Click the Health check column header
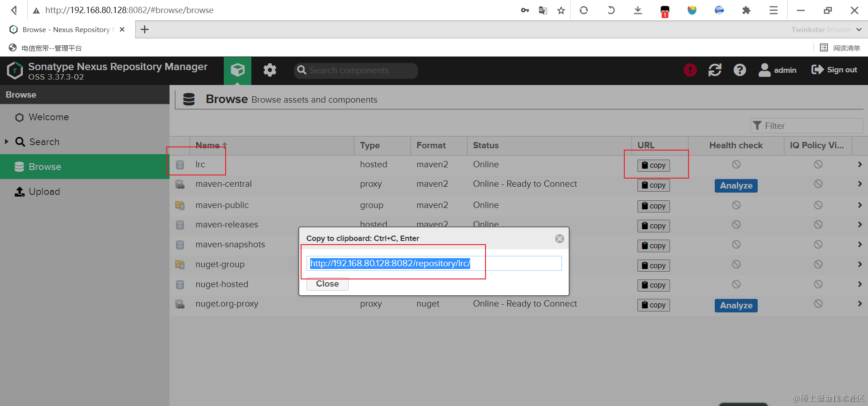The width and height of the screenshot is (868, 406). click(736, 145)
